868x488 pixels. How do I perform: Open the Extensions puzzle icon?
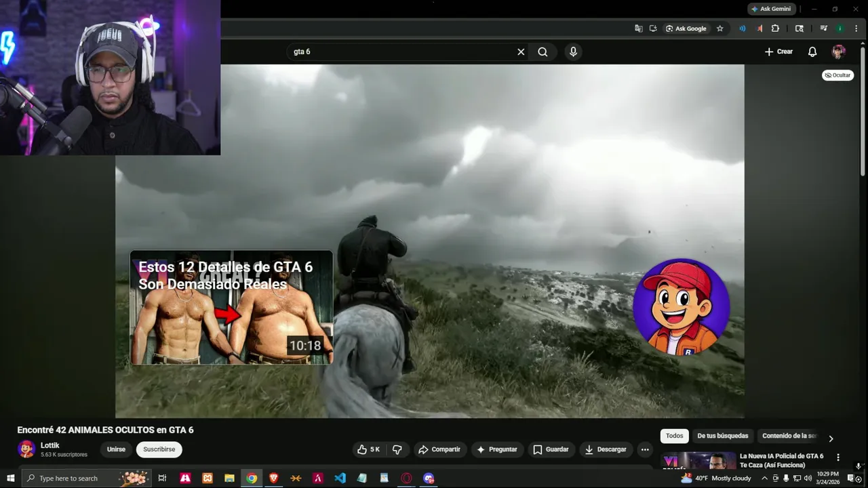click(x=775, y=28)
